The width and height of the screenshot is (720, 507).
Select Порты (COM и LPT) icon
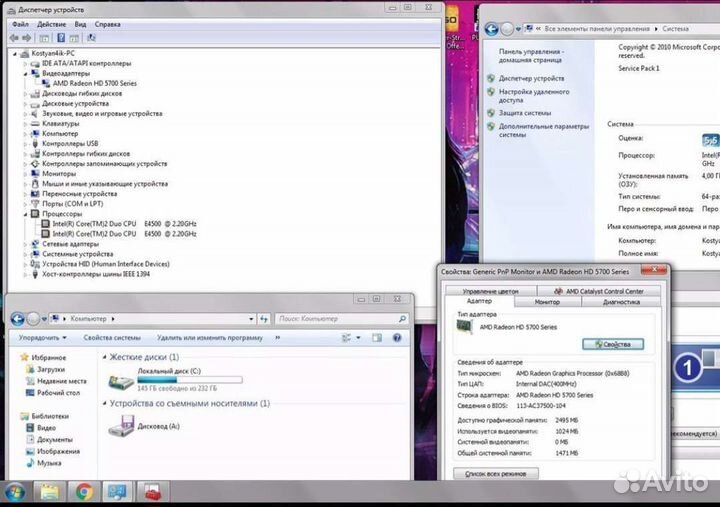click(x=35, y=204)
